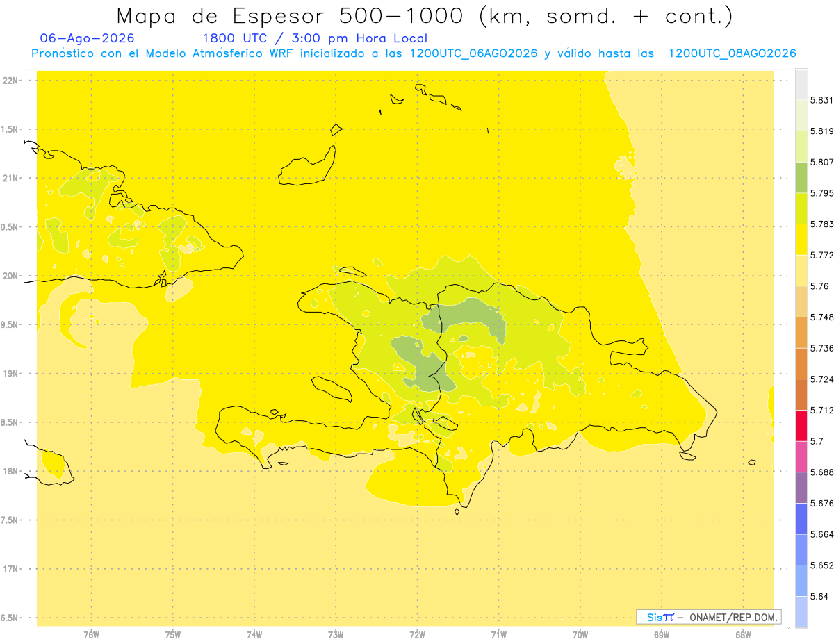Click the 20N latitude axis label

tap(10, 276)
